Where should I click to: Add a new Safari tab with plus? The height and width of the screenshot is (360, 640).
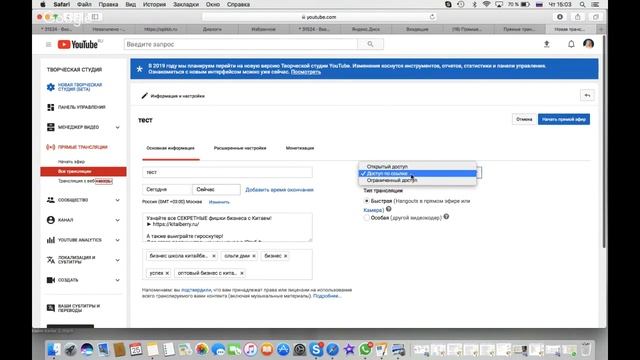point(601,29)
